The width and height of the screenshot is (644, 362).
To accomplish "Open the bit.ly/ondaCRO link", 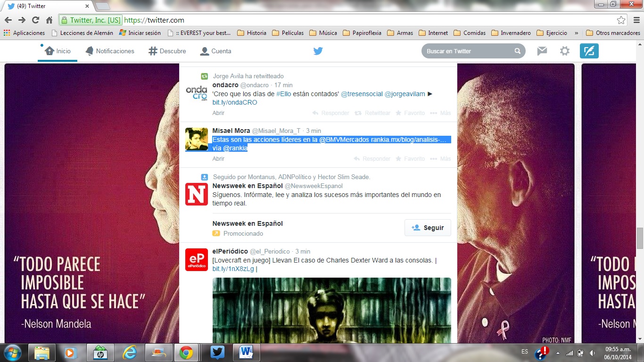I will pyautogui.click(x=235, y=102).
